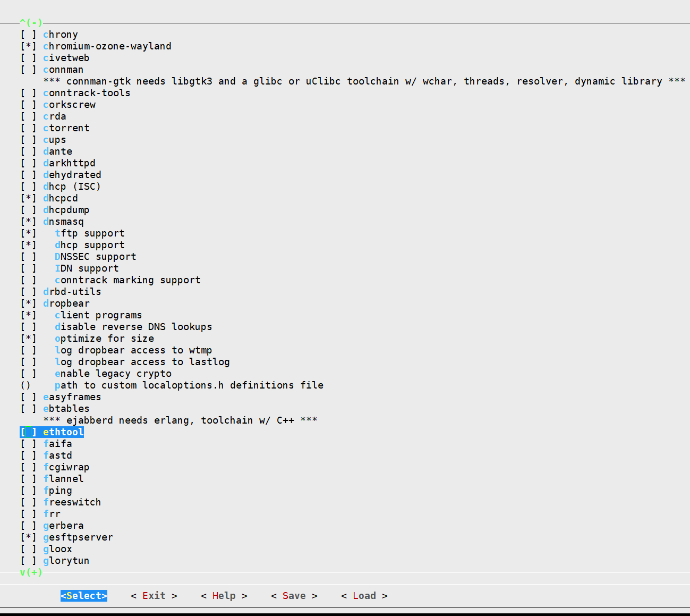Click the connman-gtk requirements comment

[x=364, y=81]
